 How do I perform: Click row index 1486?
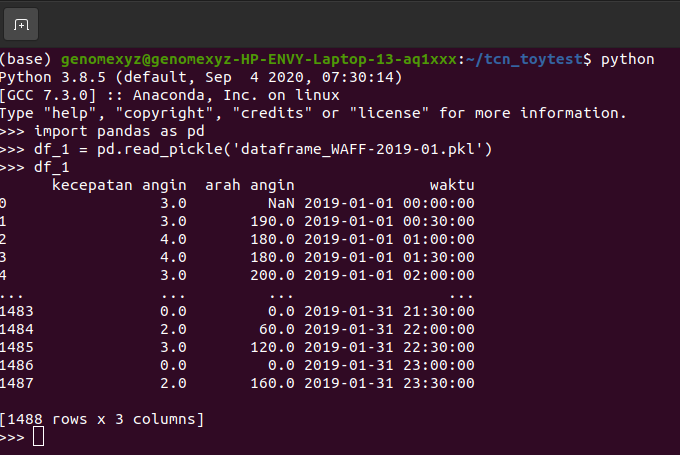point(16,365)
